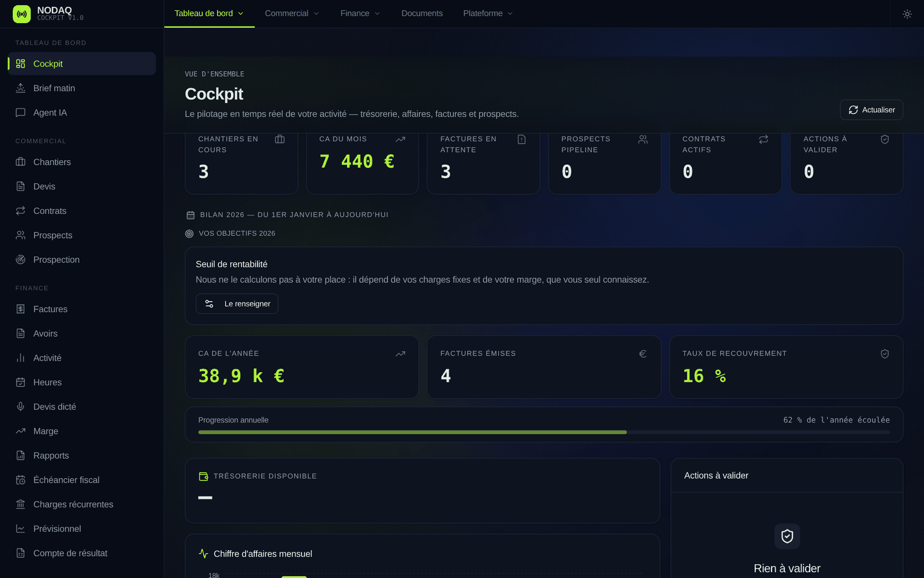This screenshot has height=578, width=924.
Task: Click the 7 440 € monthly revenue value
Action: [357, 161]
